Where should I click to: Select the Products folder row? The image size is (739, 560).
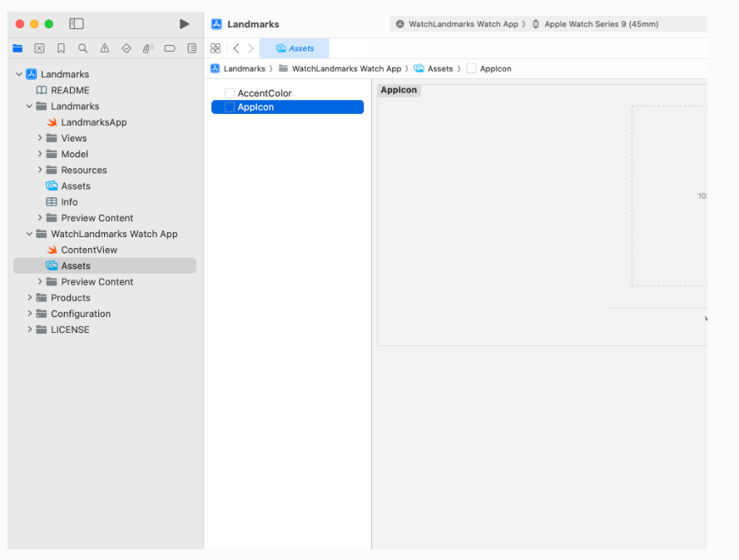(105, 297)
